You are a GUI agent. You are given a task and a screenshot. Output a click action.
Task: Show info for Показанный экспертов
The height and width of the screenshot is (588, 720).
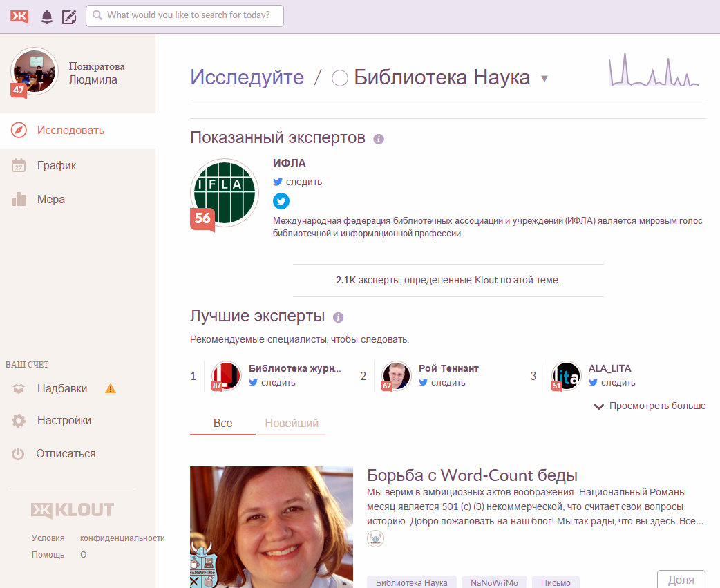click(379, 139)
